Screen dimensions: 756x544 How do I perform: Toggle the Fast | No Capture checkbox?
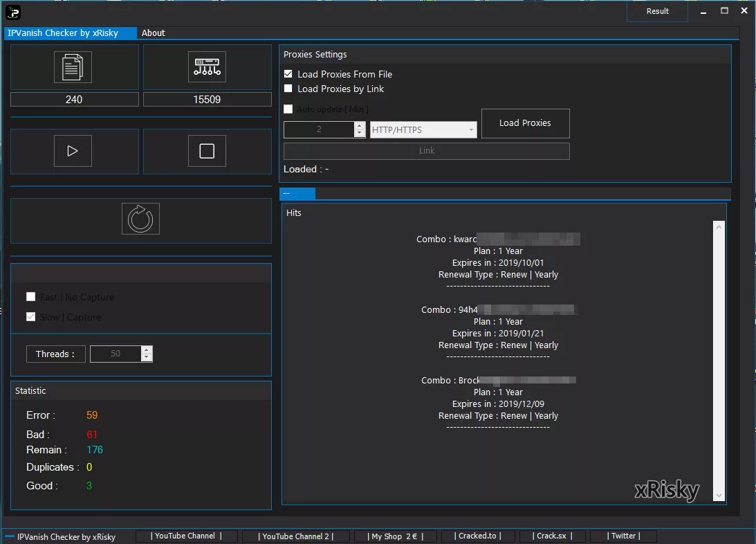[31, 297]
